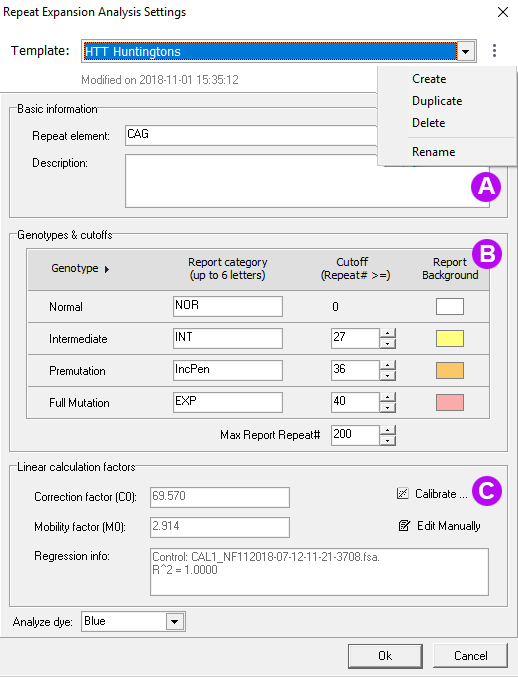The image size is (518, 677).
Task: Click the Calibrate chart icon
Action: (402, 494)
